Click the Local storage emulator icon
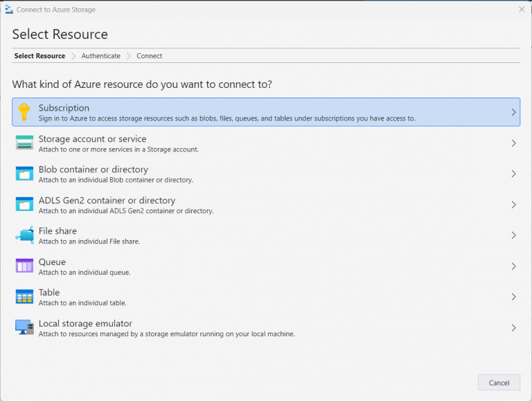 pos(24,328)
